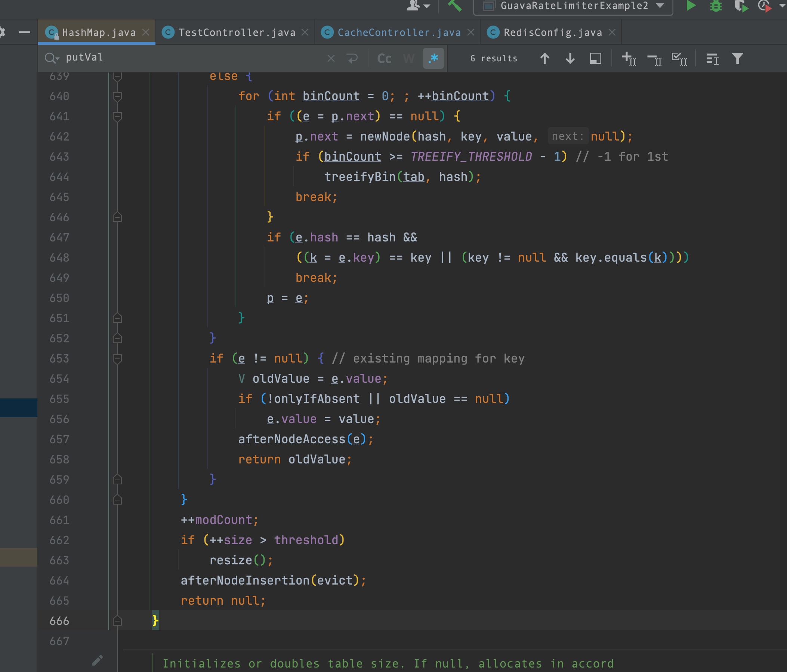787x672 pixels.
Task: Click the Build hammer icon
Action: [455, 6]
